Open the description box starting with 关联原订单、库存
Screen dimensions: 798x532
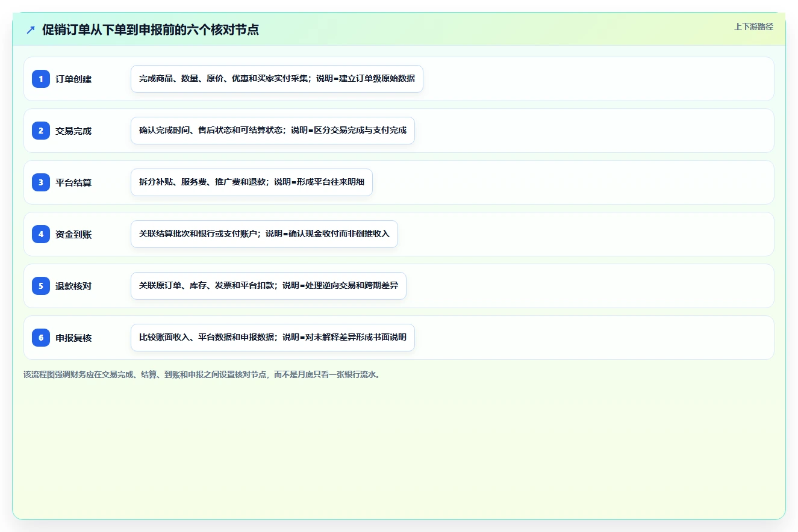[x=269, y=286]
